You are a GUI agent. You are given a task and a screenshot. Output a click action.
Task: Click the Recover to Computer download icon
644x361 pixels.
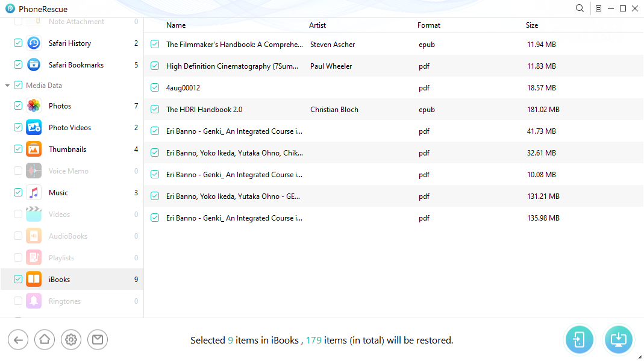click(619, 340)
